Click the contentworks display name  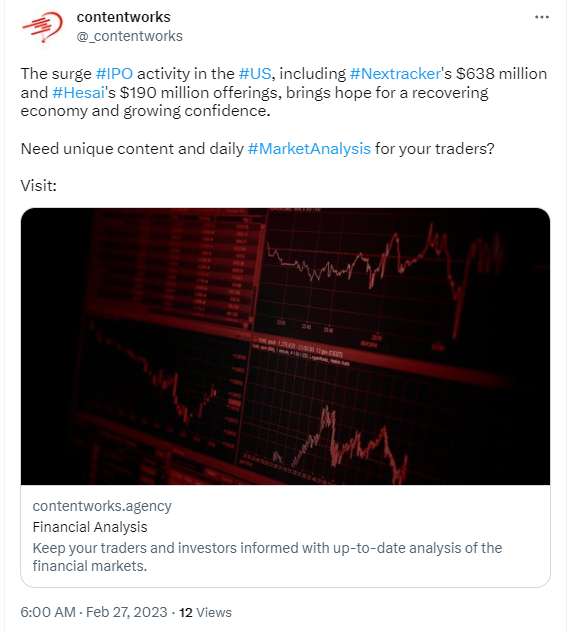[123, 17]
